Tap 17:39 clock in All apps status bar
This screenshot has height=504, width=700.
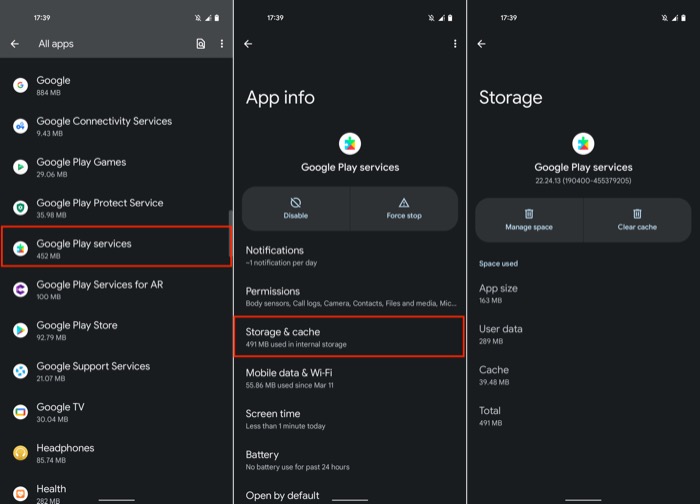42,18
